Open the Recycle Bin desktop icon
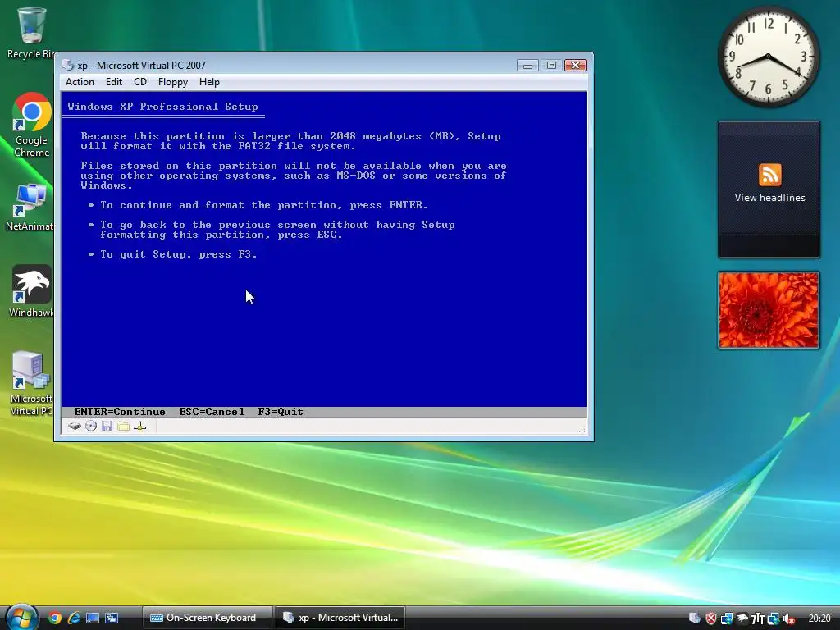Screen dimensions: 840x630 pos(31,32)
